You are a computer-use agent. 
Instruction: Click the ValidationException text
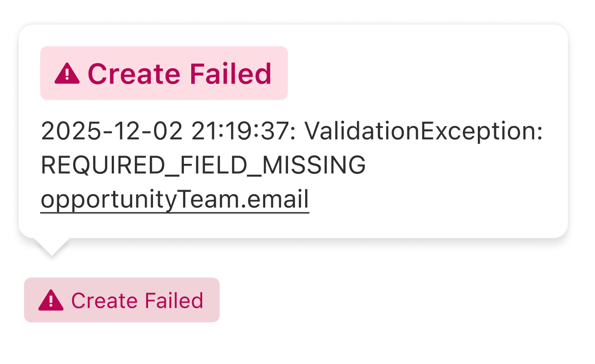coord(423,131)
